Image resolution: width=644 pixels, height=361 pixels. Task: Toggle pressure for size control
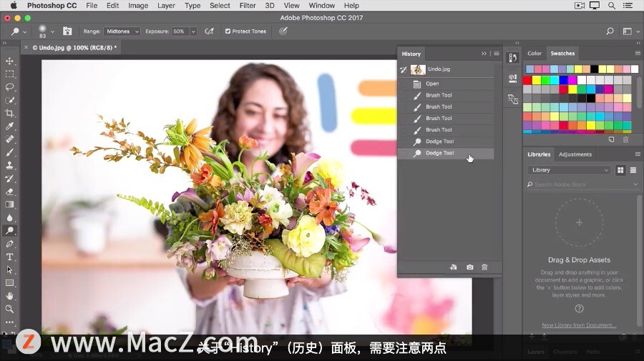[x=283, y=31]
